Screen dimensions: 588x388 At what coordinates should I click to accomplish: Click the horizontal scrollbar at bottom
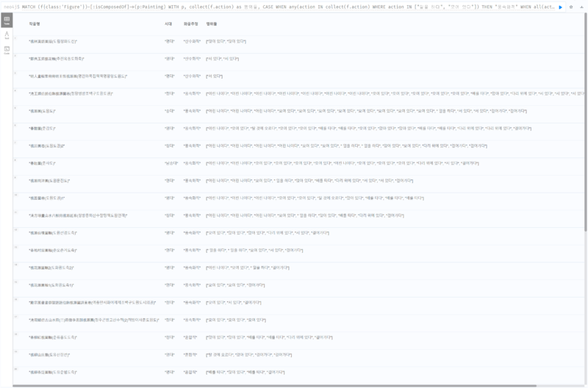click(x=294, y=385)
